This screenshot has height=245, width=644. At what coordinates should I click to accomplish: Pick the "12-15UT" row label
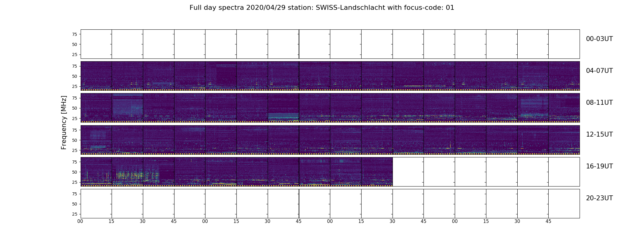599,134
